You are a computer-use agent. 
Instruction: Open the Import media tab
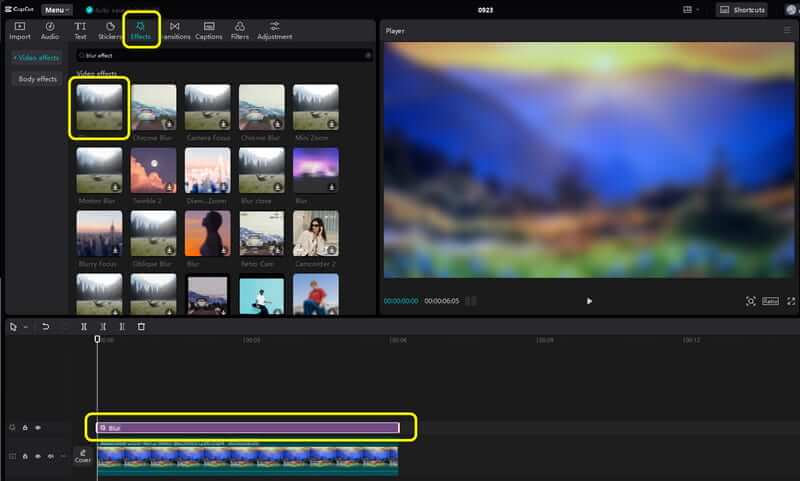19,30
